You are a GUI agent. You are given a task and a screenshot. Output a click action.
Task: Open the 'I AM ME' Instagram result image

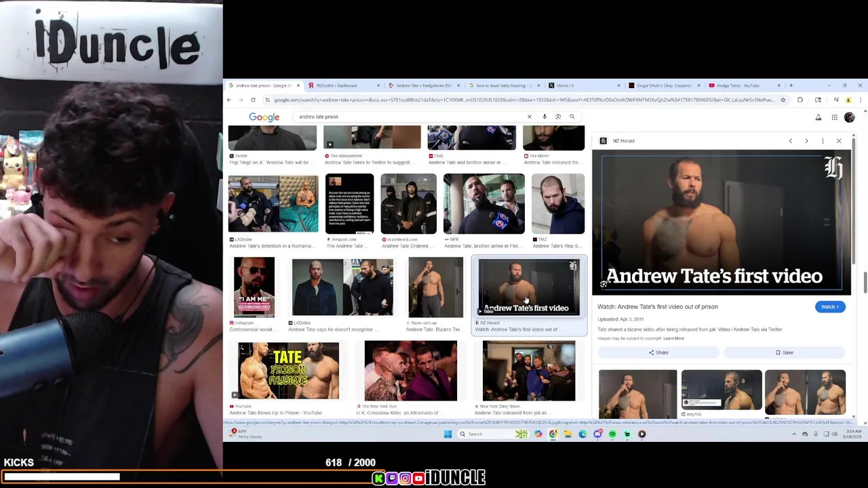(254, 287)
